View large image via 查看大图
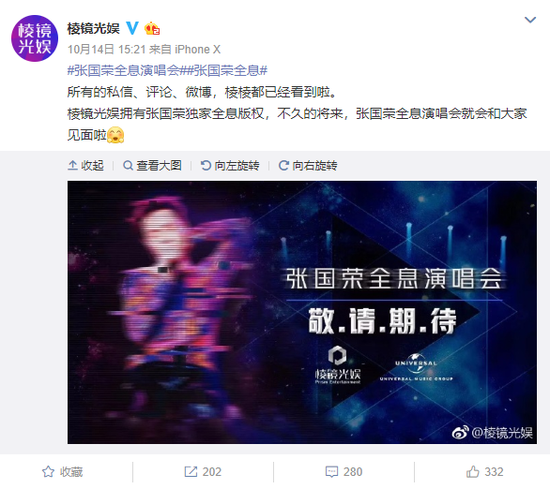Image resolution: width=550 pixels, height=489 pixels. (x=152, y=165)
